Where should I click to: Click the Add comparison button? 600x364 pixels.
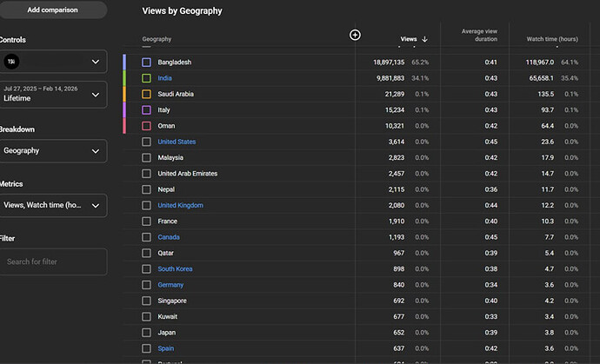52,10
